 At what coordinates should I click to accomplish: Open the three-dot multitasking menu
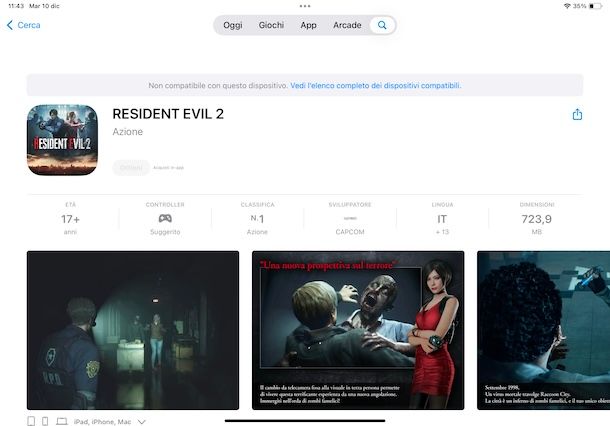click(x=305, y=6)
